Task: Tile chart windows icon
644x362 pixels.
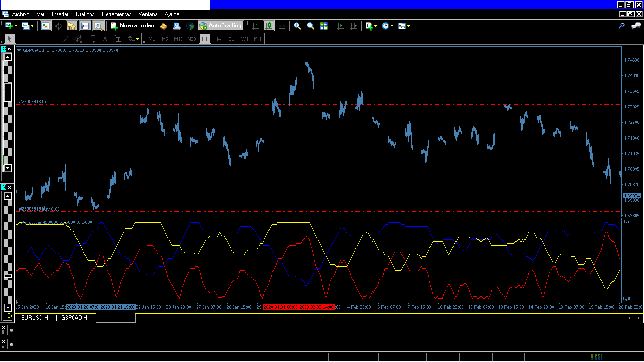Action: (324, 26)
